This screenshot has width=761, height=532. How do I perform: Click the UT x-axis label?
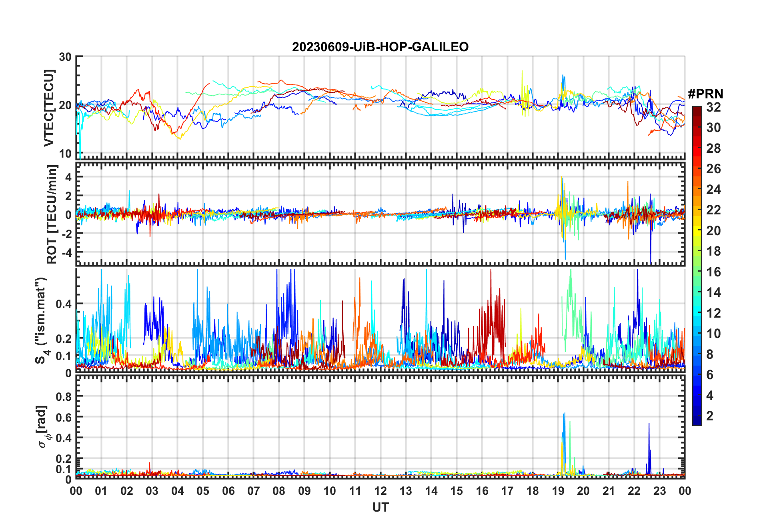pos(380,507)
